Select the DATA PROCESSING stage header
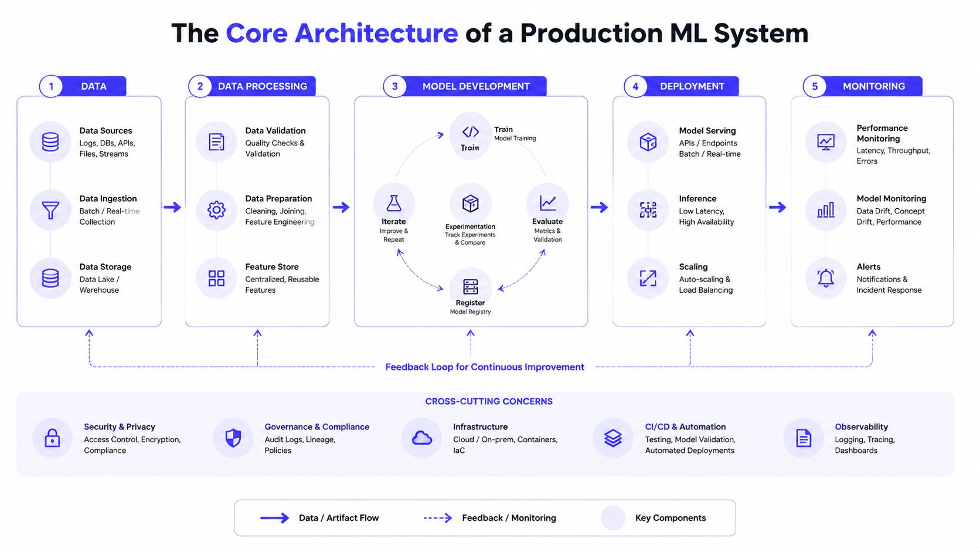The width and height of the screenshot is (980, 552). 252,86
